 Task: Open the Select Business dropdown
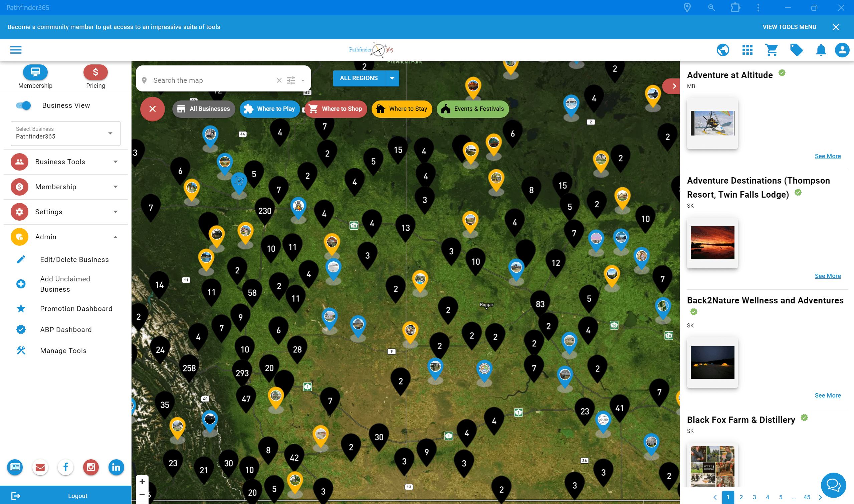(65, 133)
